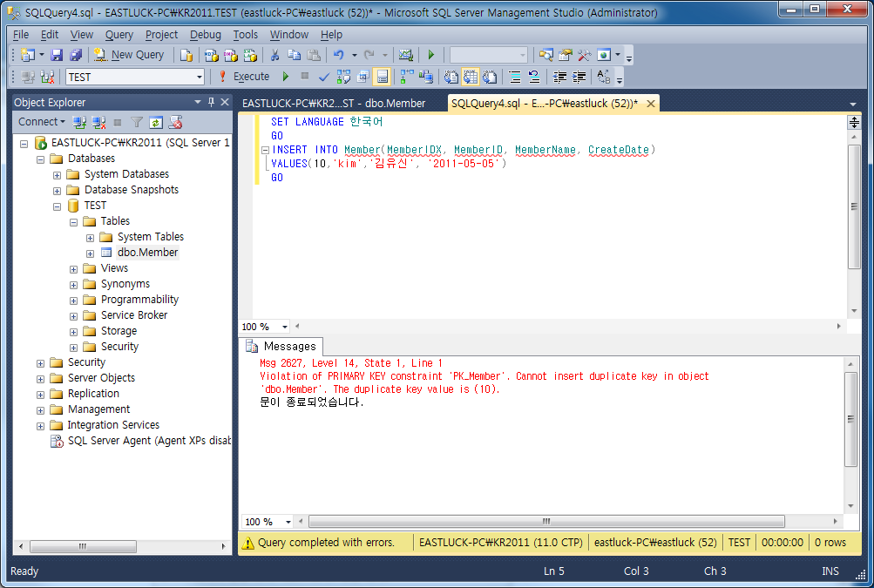The height and width of the screenshot is (588, 874).
Task: Open the File menu
Action: 21,35
